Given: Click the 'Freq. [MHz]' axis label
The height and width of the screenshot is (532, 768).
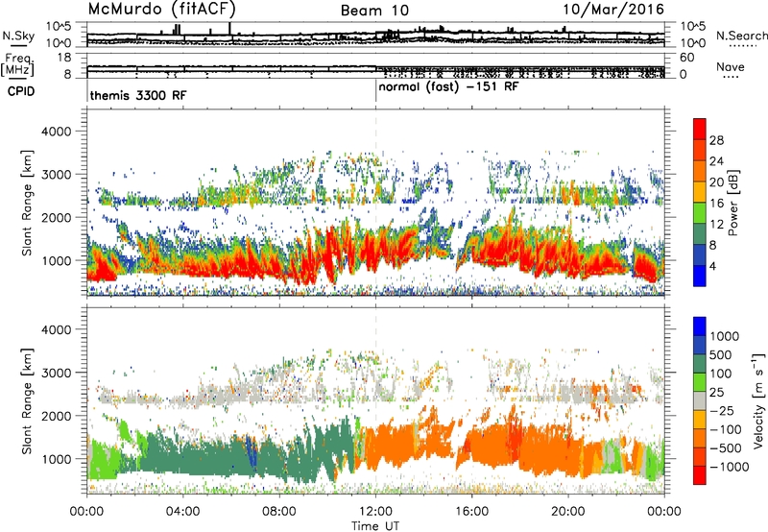Looking at the screenshot, I should point(17,65).
